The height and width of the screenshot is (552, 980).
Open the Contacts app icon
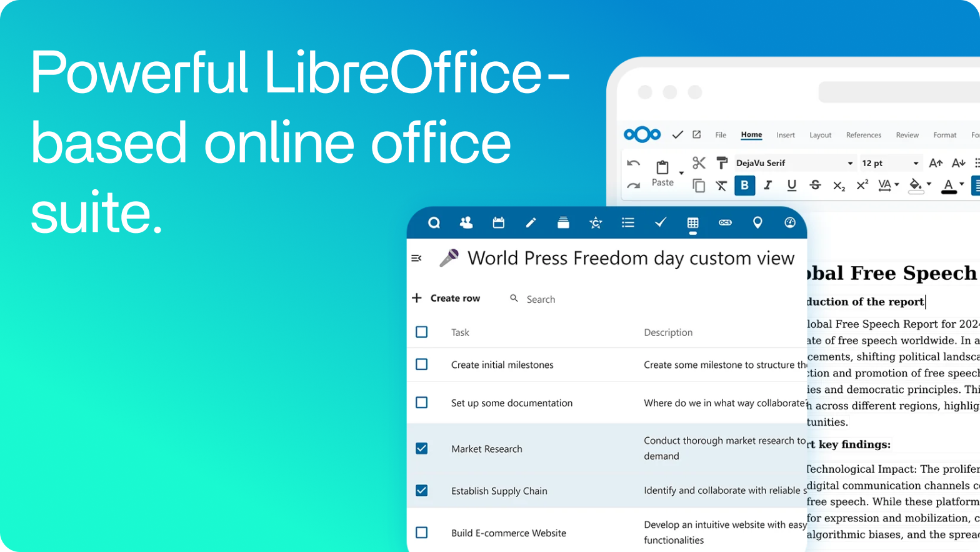click(466, 223)
